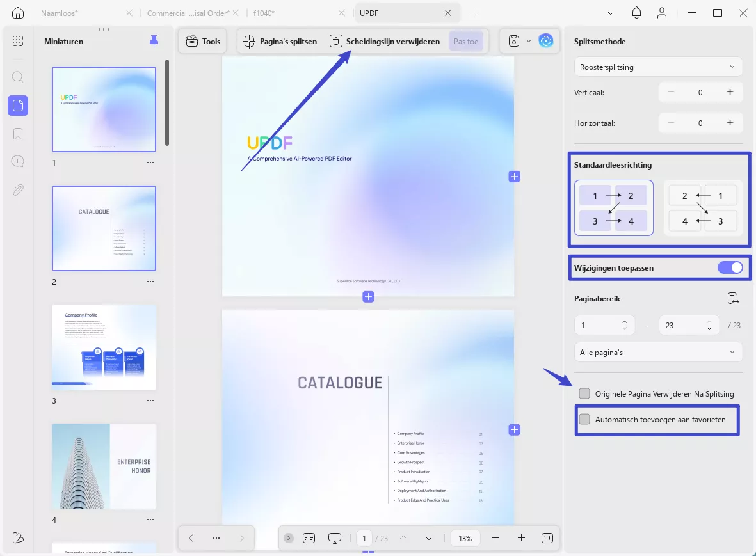Expand save options arrow in toolbar
Image resolution: width=756 pixels, height=556 pixels.
click(x=528, y=42)
